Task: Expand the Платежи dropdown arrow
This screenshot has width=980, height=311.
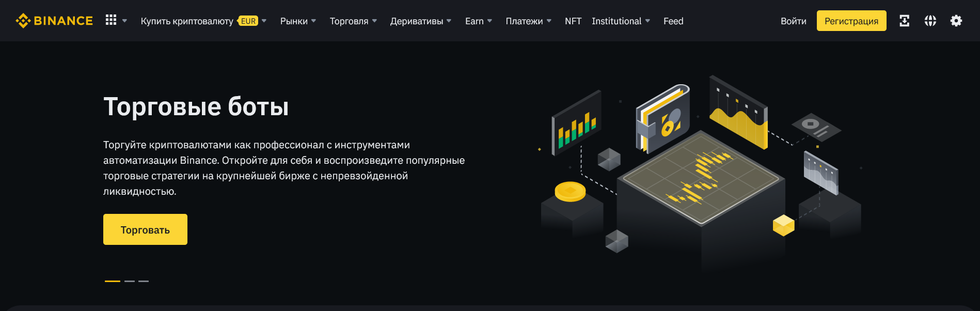Action: click(x=549, y=21)
